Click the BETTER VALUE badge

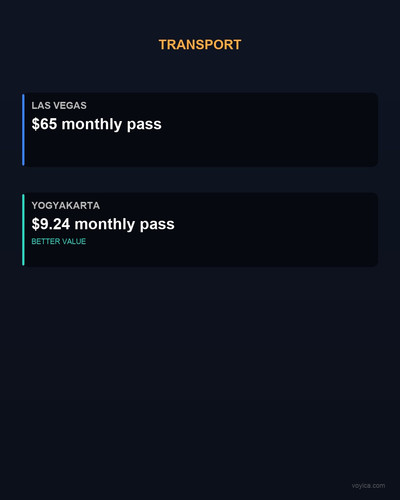[59, 241]
